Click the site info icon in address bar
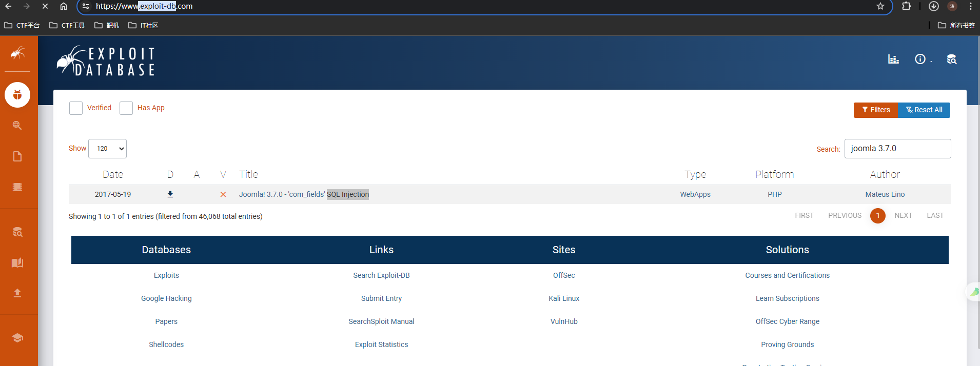980x366 pixels. (x=86, y=6)
